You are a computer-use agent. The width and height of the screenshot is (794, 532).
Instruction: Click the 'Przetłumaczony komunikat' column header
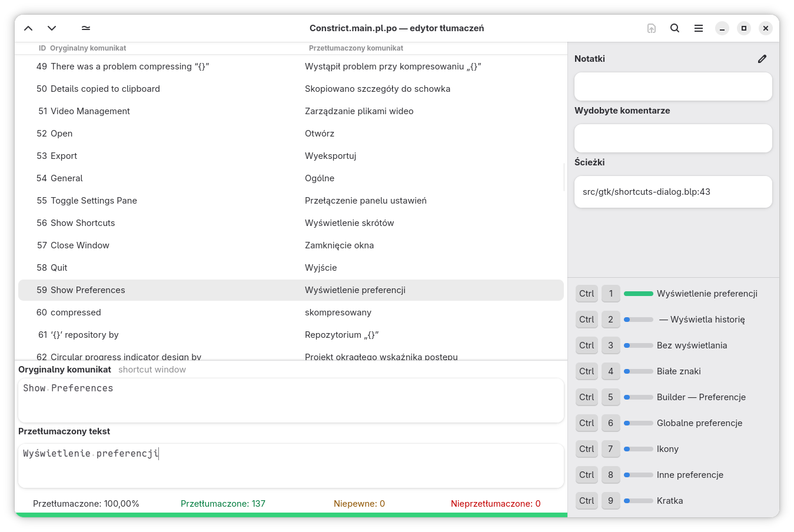[356, 48]
